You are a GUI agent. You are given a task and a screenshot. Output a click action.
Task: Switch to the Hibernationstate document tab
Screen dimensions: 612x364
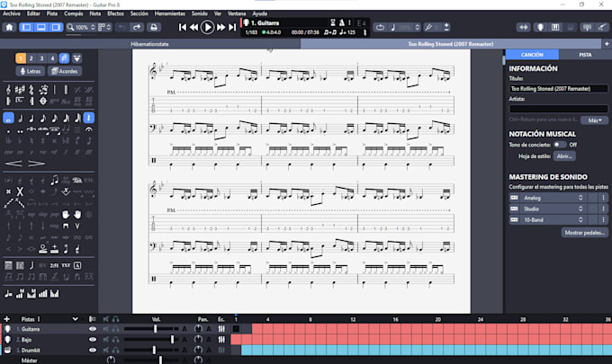point(150,44)
